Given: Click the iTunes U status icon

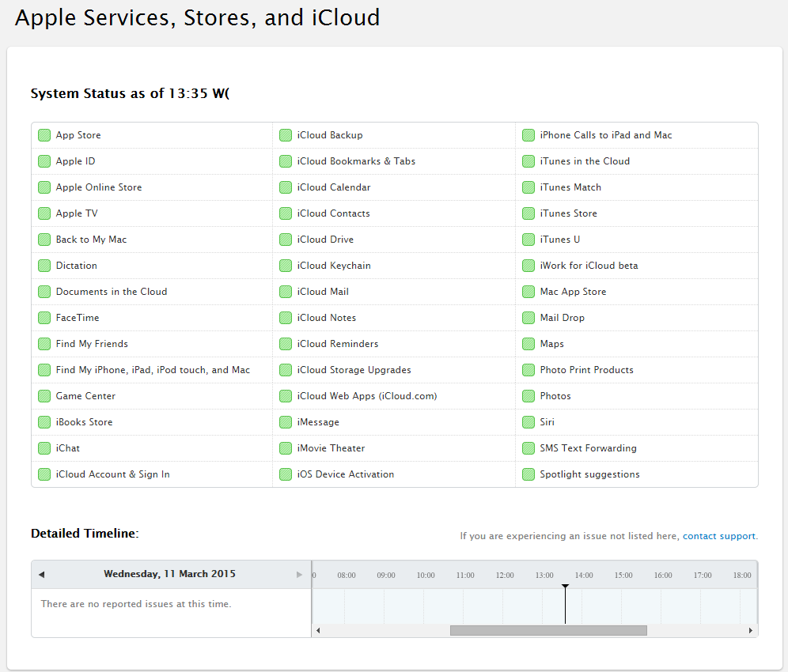Looking at the screenshot, I should click(x=528, y=240).
